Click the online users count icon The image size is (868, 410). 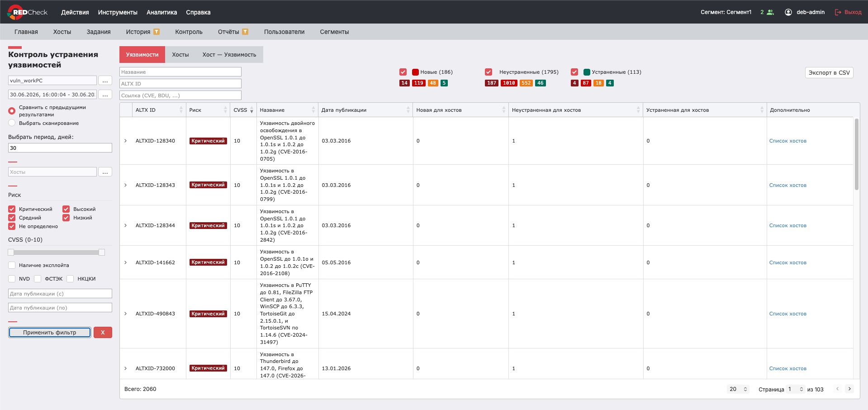tap(770, 12)
